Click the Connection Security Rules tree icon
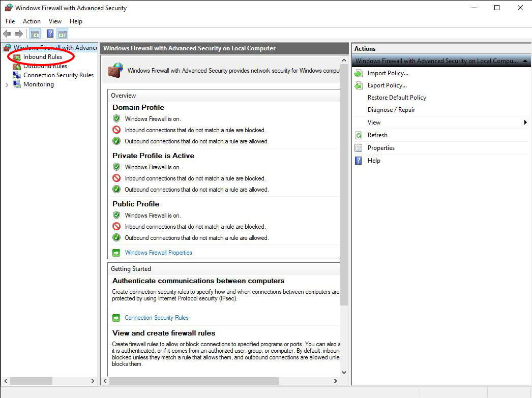The image size is (532, 398). point(17,75)
